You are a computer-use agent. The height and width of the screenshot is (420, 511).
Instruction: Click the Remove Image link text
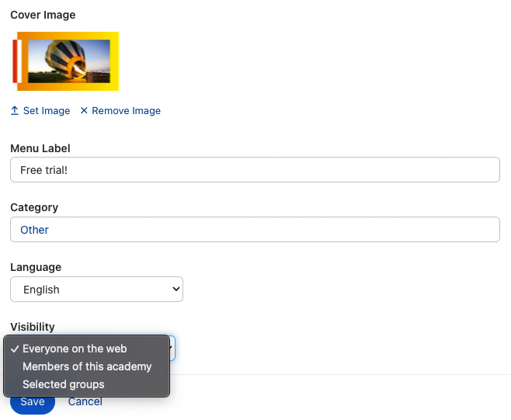[x=126, y=111]
